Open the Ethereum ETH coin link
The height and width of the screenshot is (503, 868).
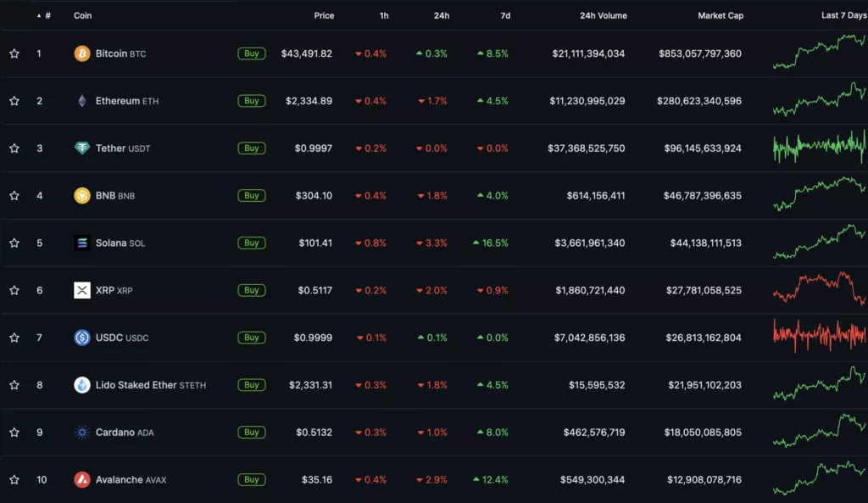(x=127, y=101)
